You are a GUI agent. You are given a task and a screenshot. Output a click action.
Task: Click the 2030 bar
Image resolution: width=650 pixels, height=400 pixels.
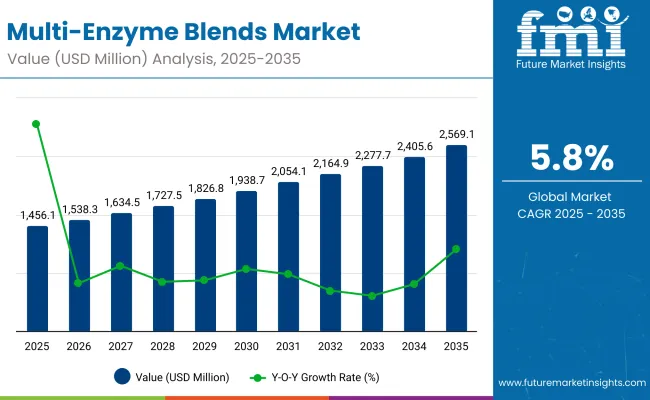coord(246,261)
